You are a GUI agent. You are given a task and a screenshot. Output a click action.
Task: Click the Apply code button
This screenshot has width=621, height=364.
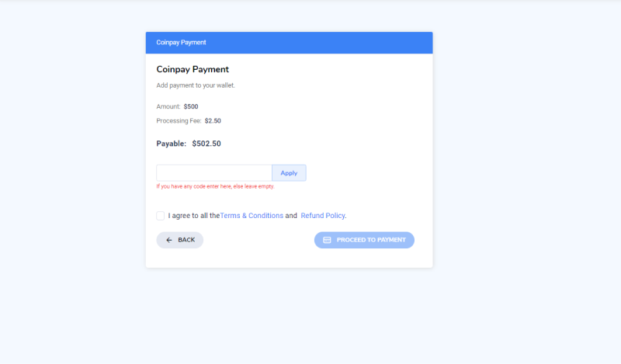coord(289,173)
